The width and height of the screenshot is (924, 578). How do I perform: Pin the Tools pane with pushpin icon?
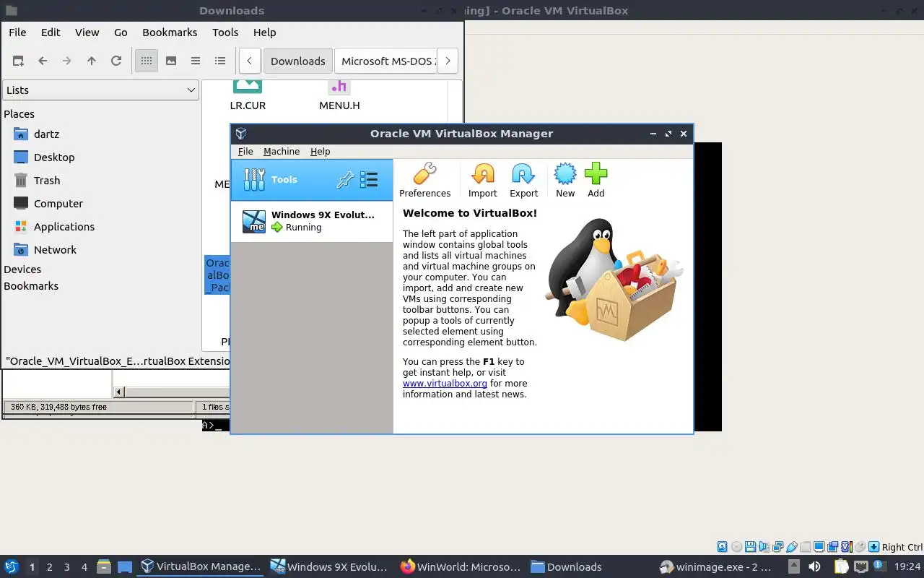point(345,180)
